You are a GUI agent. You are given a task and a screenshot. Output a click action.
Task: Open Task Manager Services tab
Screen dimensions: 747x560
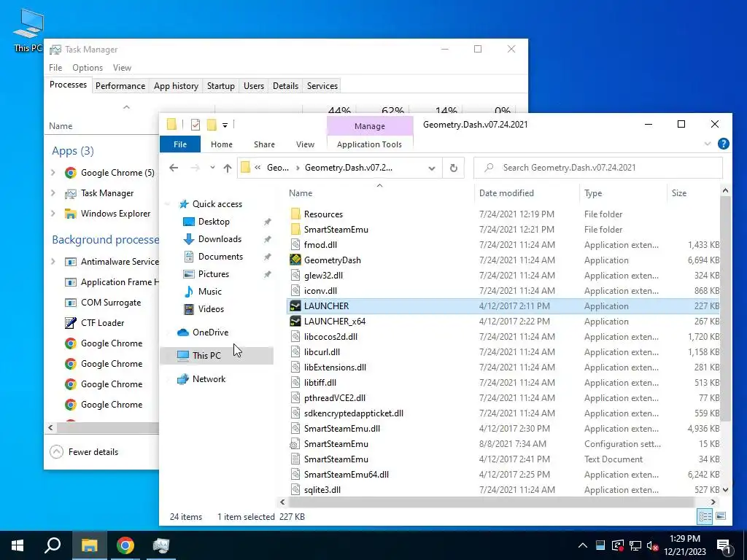322,86
